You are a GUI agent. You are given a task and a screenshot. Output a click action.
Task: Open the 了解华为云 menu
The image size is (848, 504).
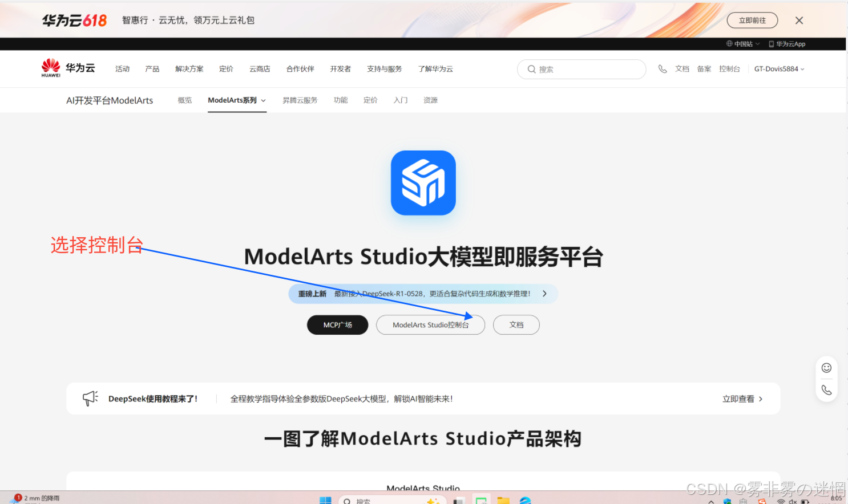pyautogui.click(x=435, y=69)
